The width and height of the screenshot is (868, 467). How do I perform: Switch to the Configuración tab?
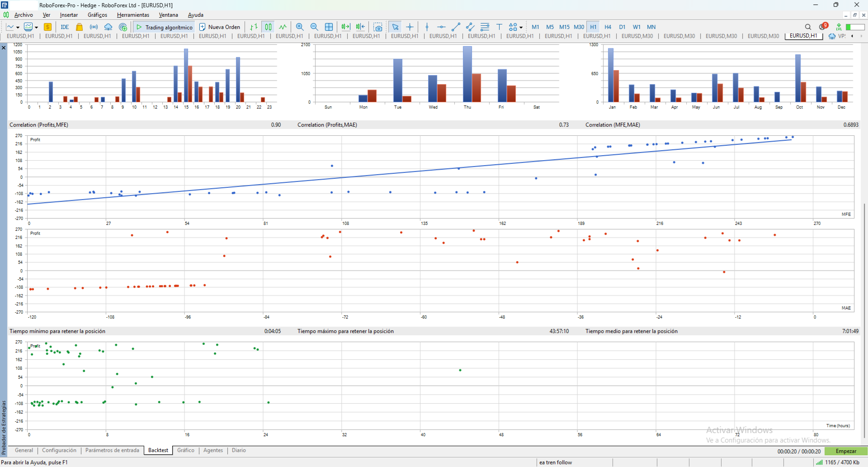59,450
